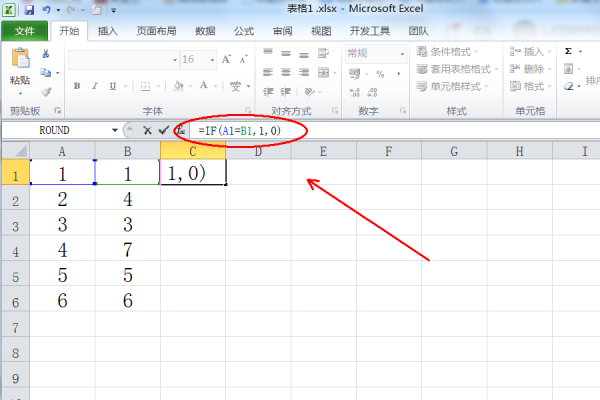The width and height of the screenshot is (600, 400).
Task: Click the Accounting number format icon
Action: pyautogui.click(x=355, y=73)
